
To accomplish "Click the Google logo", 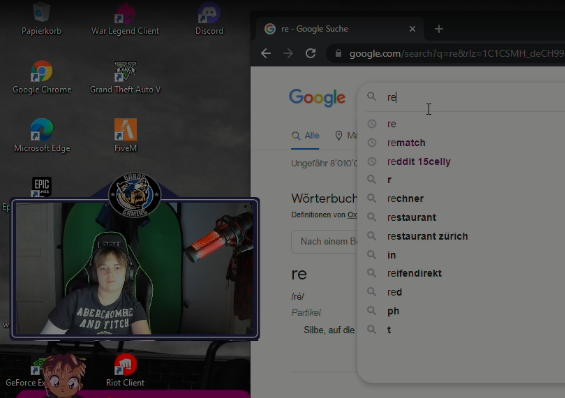I will [x=317, y=97].
